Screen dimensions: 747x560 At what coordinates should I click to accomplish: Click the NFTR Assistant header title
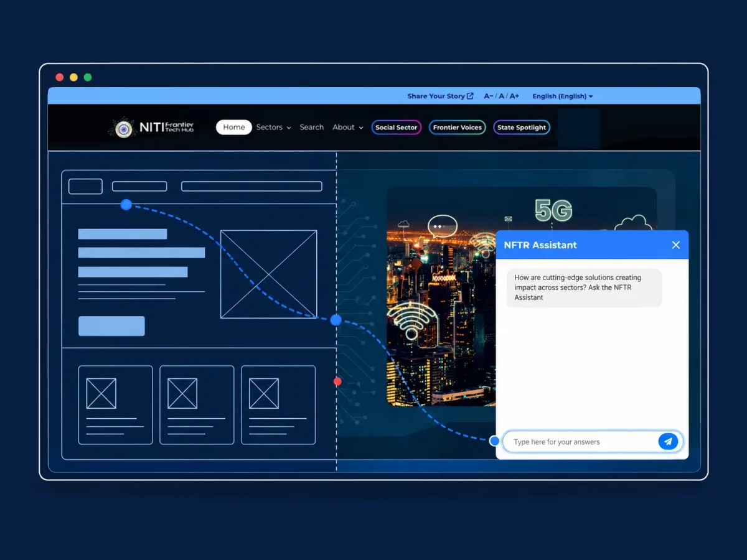(540, 245)
